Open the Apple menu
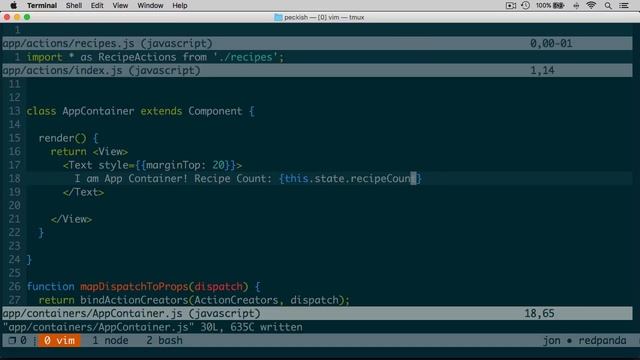The width and height of the screenshot is (640, 360). 13,5
